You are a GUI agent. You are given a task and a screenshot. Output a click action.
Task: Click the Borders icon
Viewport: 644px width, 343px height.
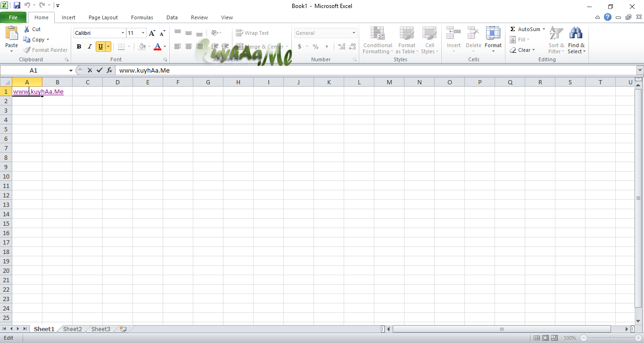pyautogui.click(x=121, y=47)
